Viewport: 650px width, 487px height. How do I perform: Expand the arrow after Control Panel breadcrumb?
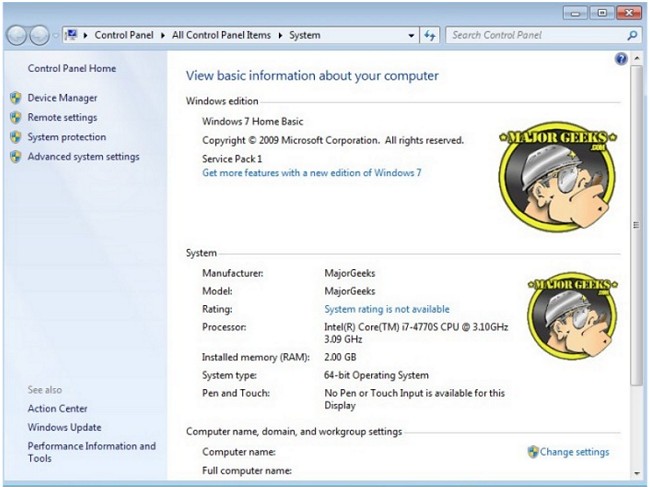(x=163, y=36)
